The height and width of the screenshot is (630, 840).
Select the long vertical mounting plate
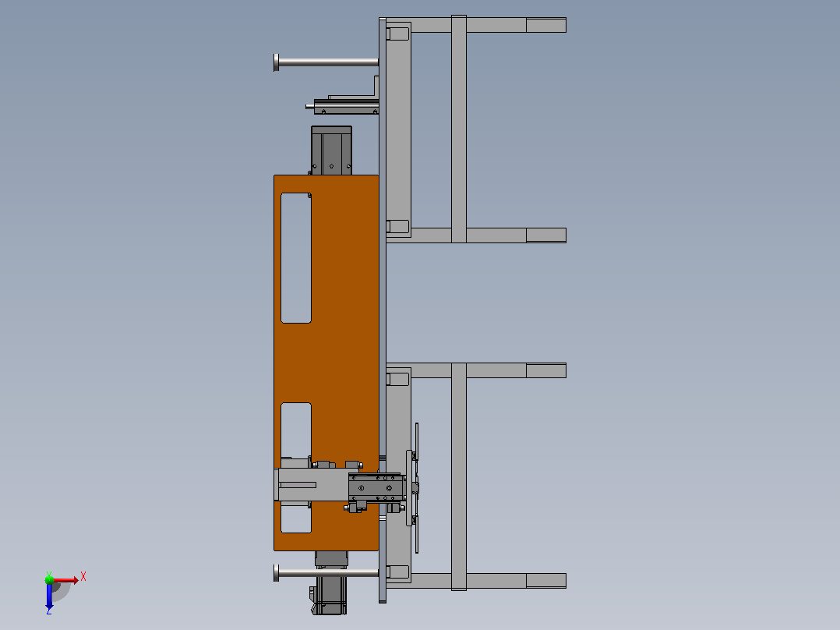383,310
